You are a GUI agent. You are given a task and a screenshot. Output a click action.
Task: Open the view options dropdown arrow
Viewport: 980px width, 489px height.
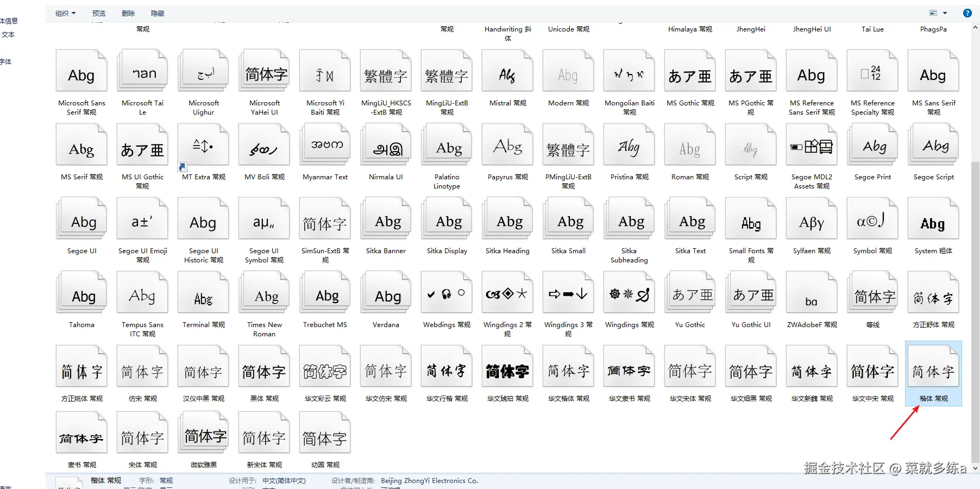click(x=945, y=13)
